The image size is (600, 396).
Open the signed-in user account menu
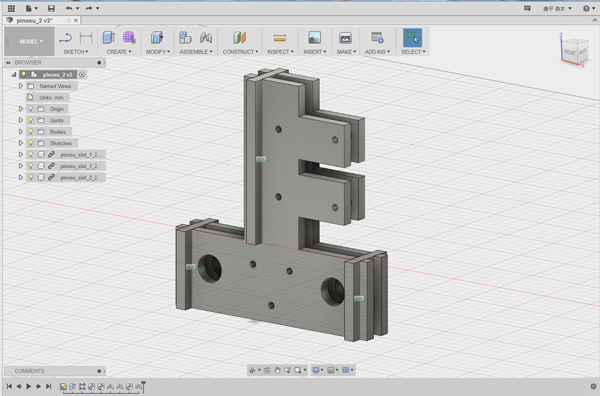(x=557, y=8)
